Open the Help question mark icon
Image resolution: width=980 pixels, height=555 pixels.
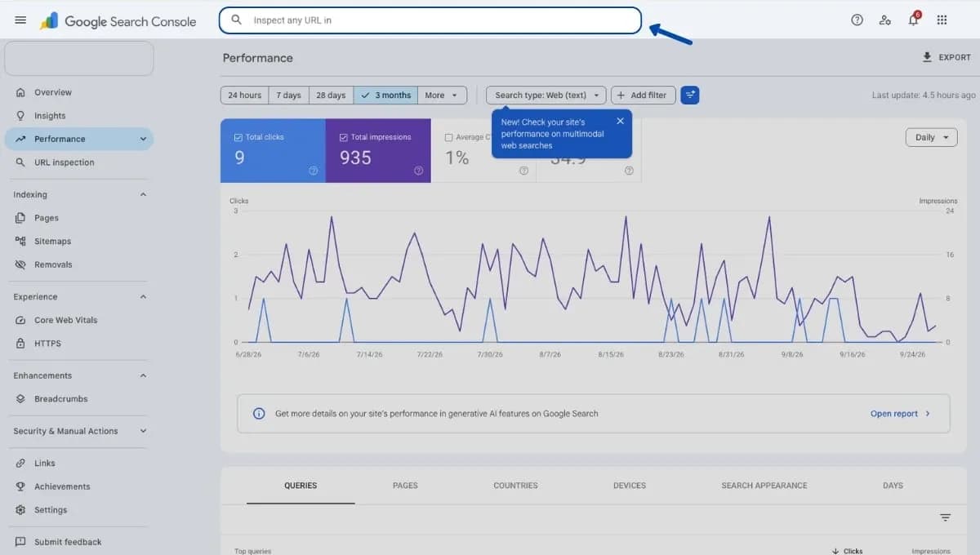coord(857,20)
